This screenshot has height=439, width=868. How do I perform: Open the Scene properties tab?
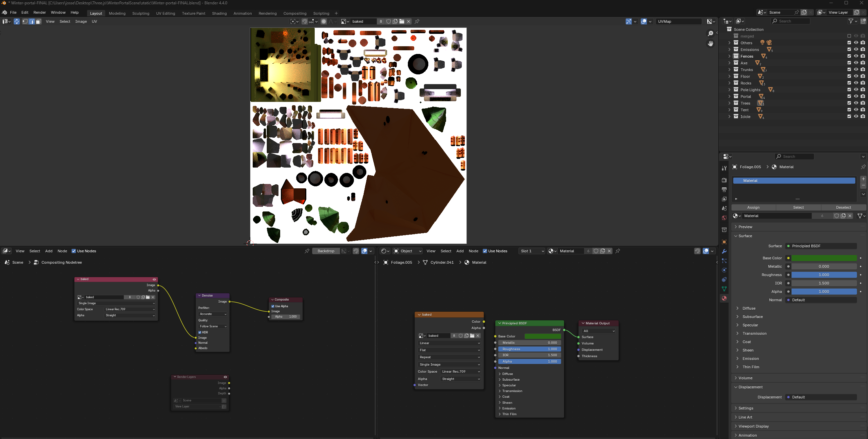(x=724, y=208)
